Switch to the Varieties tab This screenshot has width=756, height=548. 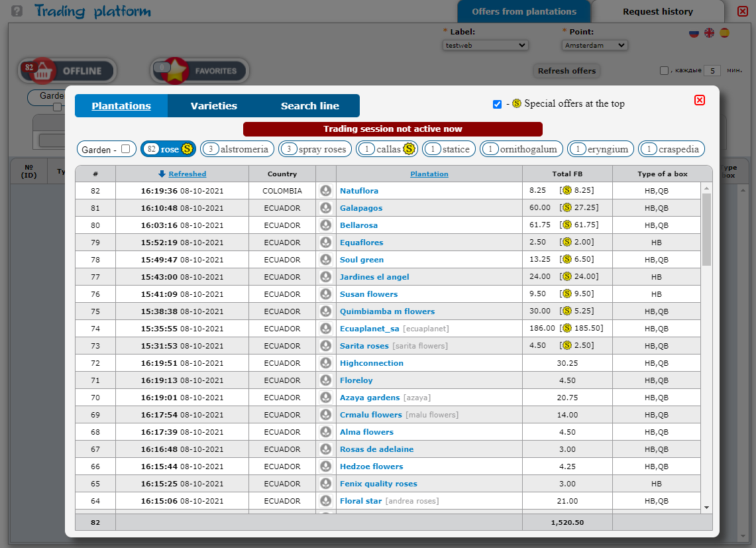tap(213, 106)
